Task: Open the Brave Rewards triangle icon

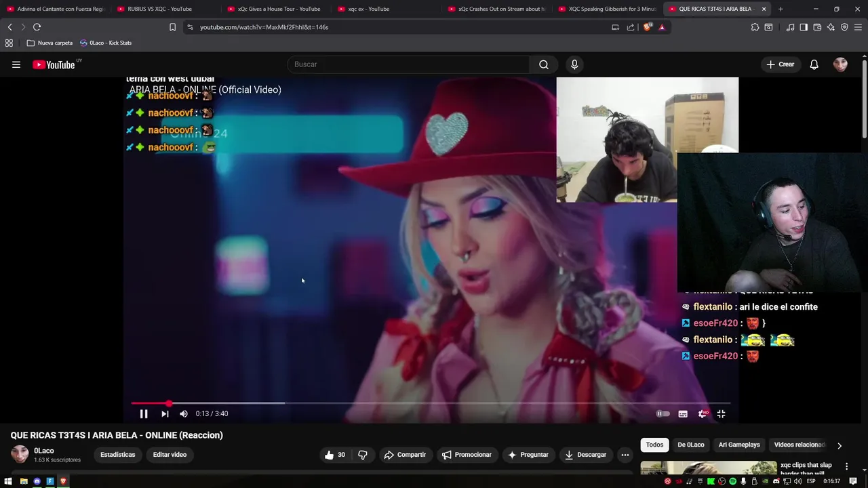Action: pos(662,27)
